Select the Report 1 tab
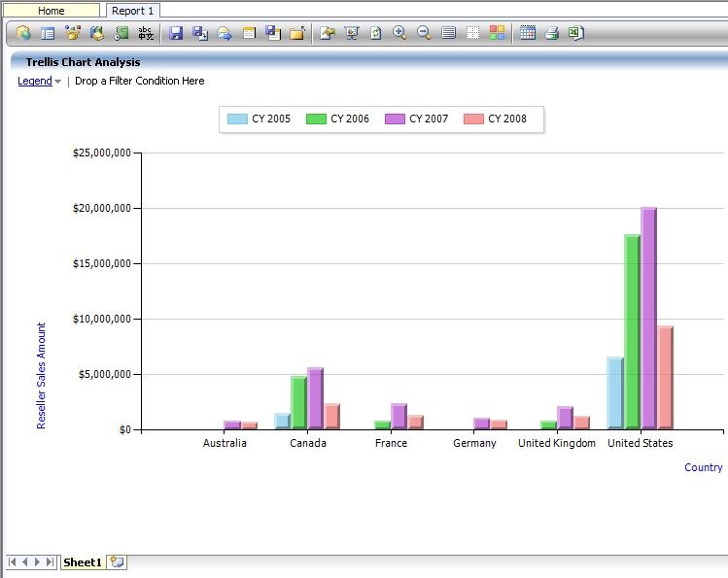This screenshot has height=578, width=728. [x=133, y=11]
